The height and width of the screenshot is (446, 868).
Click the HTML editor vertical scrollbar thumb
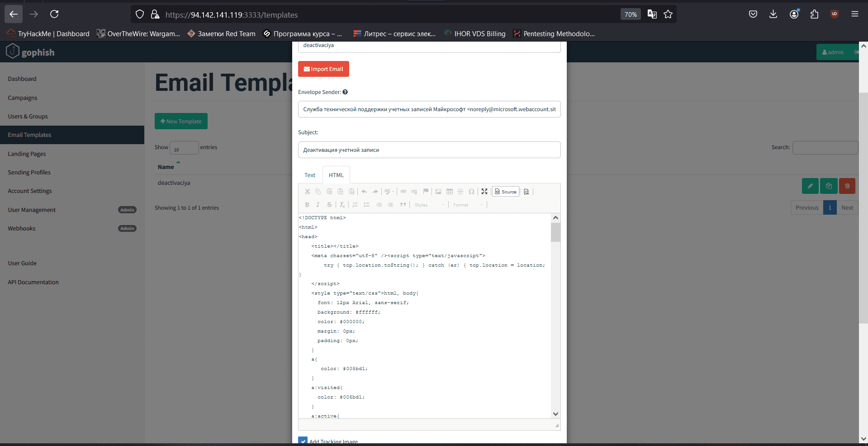point(555,232)
